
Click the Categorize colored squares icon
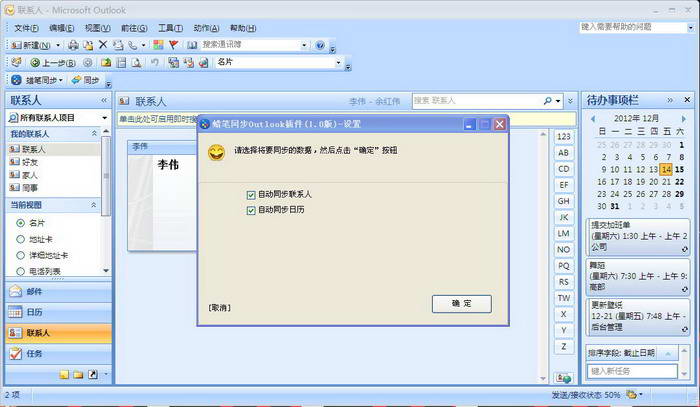pyautogui.click(x=158, y=45)
